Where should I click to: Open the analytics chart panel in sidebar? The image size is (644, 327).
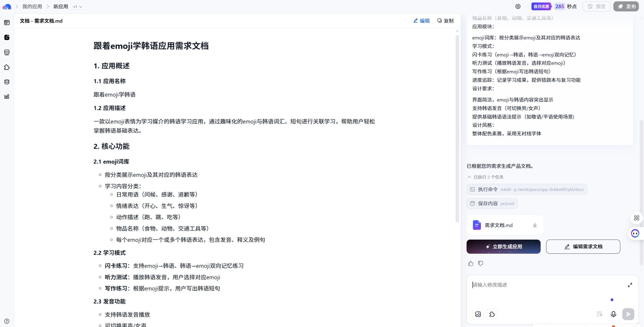click(6, 96)
